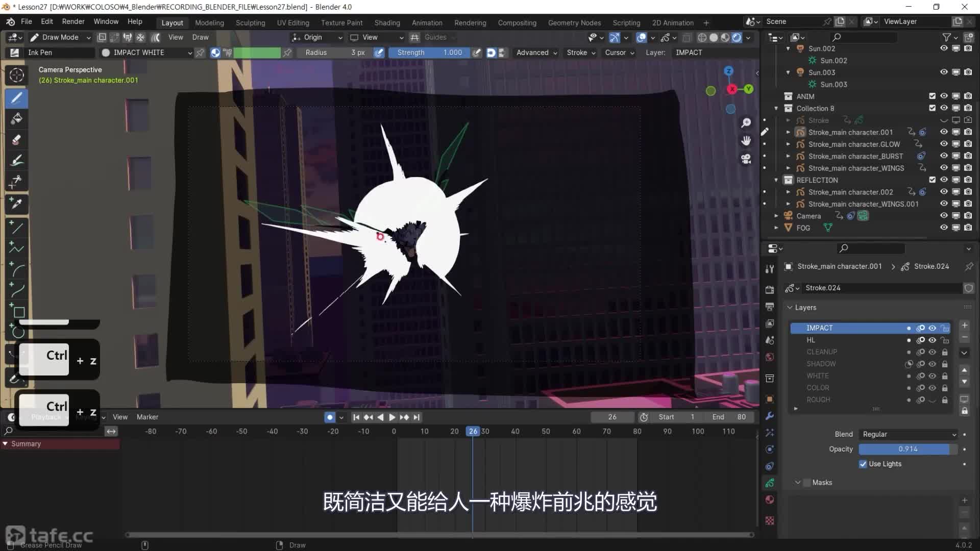The height and width of the screenshot is (551, 980).
Task: Open the Render menu
Action: click(73, 21)
